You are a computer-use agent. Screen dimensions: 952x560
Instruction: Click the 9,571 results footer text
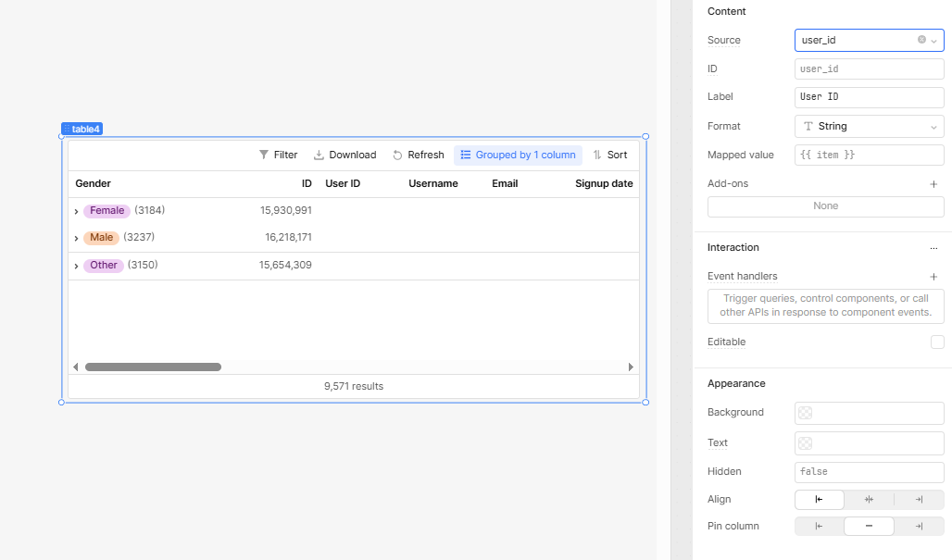tap(354, 387)
